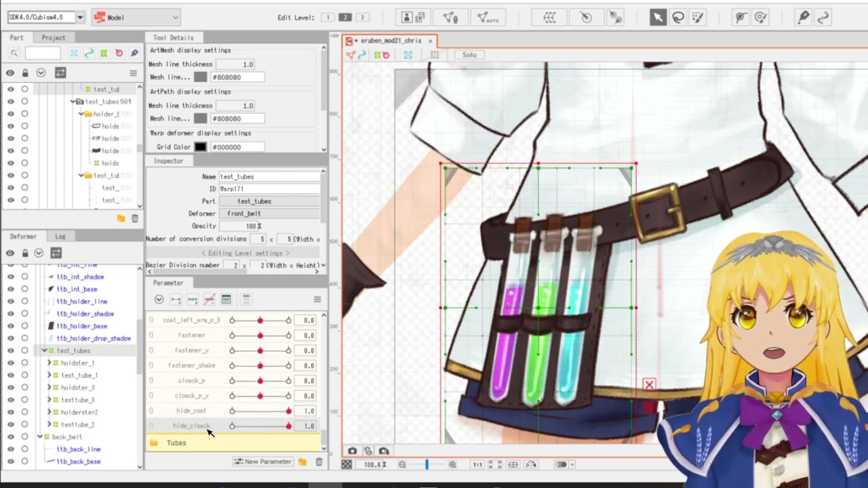Toggle lock circle on testtube_2 row

[x=24, y=424]
